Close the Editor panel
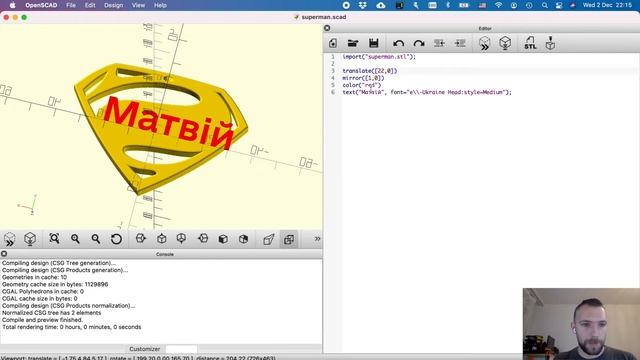 [x=327, y=28]
